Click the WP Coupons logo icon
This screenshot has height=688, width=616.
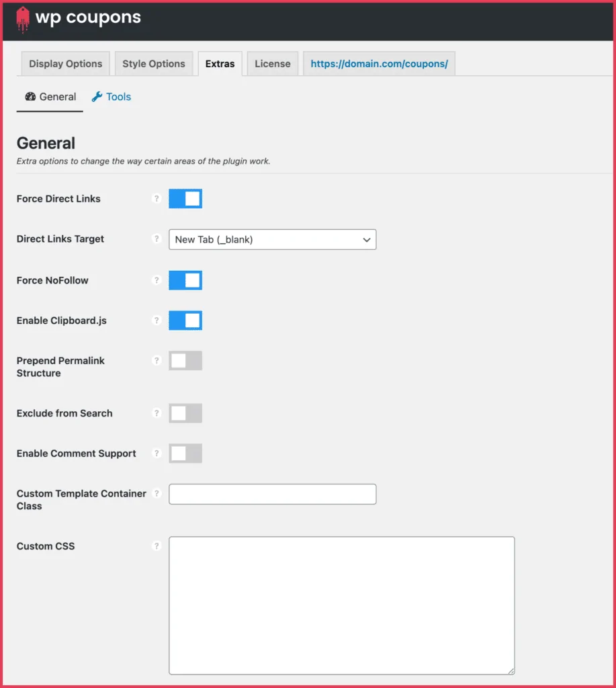(23, 19)
